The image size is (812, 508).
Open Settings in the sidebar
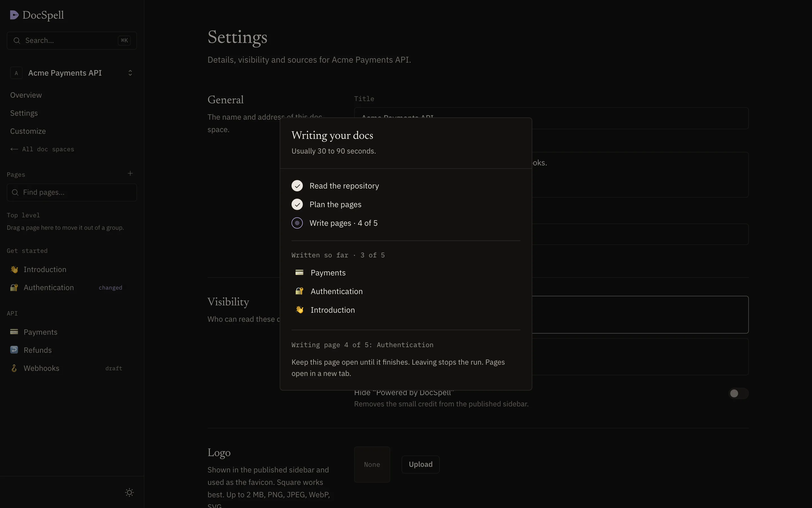pos(24,113)
